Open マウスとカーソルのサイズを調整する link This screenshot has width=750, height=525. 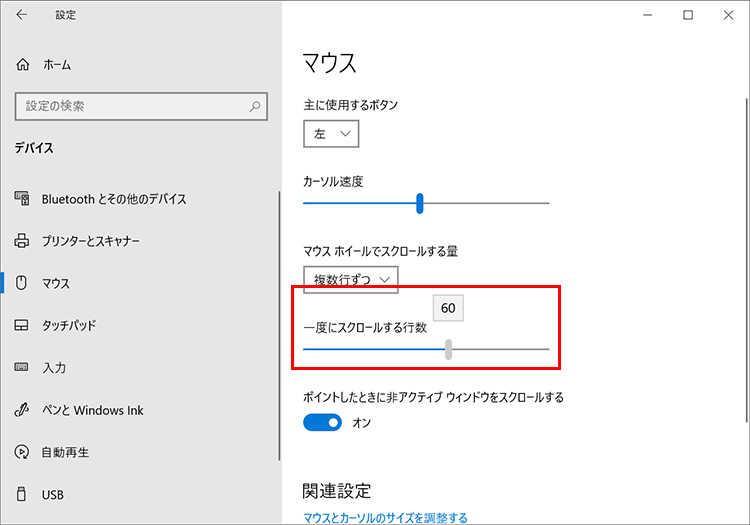point(385,517)
